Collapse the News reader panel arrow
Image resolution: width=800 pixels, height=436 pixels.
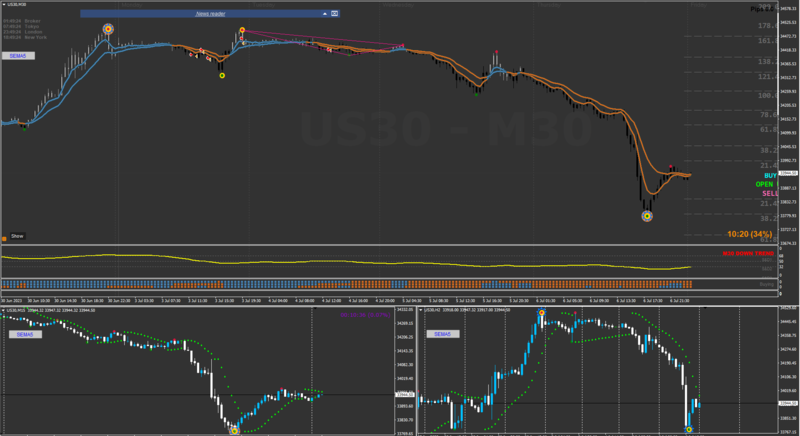point(325,14)
